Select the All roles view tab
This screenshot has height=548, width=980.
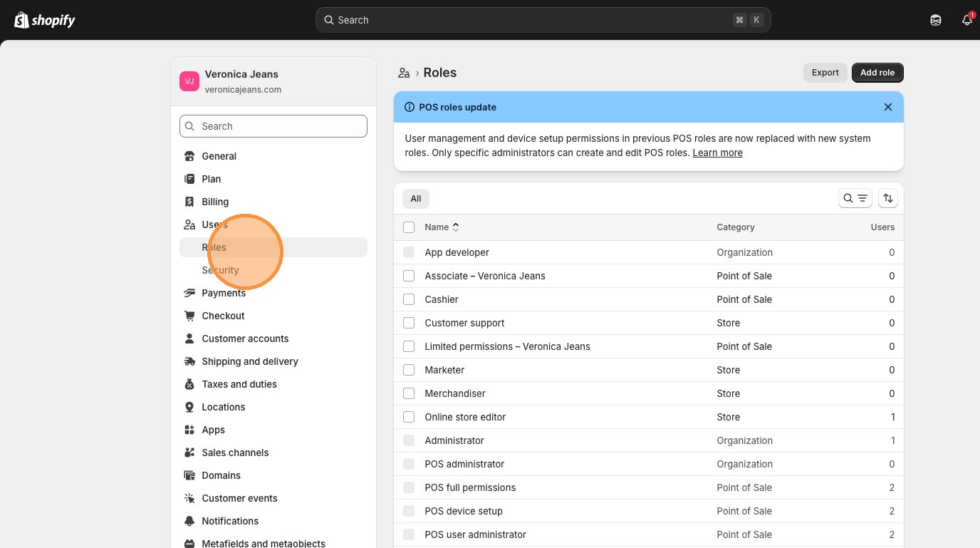pyautogui.click(x=416, y=199)
